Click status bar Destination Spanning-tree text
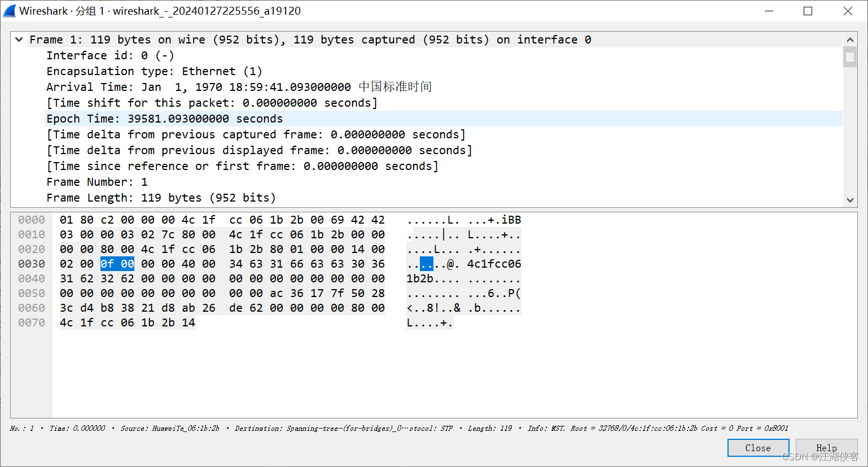The image size is (868, 467). (x=318, y=429)
